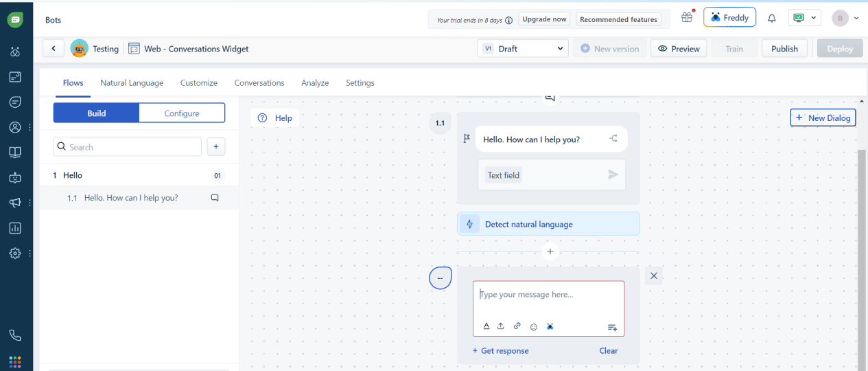The height and width of the screenshot is (371, 868).
Task: Select the Flows tab
Action: [73, 82]
